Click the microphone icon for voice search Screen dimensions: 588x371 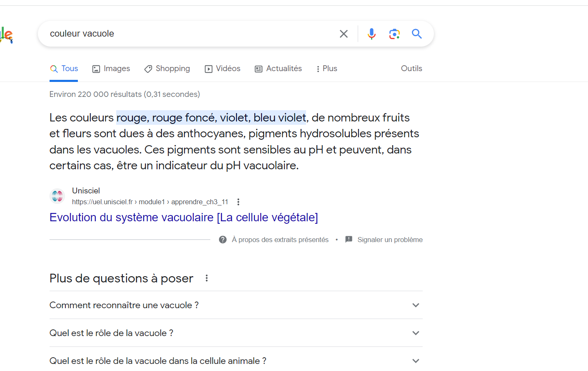coord(371,34)
